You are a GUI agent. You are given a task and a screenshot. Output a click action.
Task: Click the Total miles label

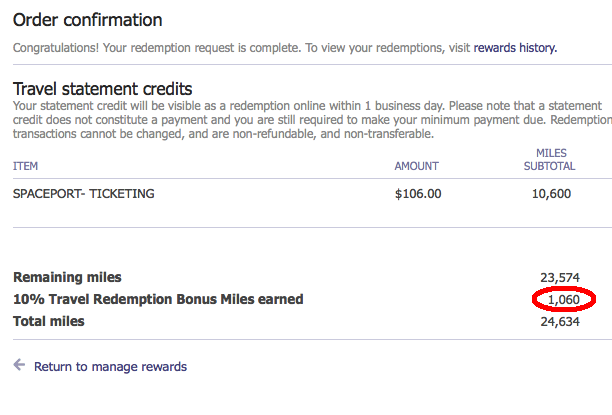[49, 321]
